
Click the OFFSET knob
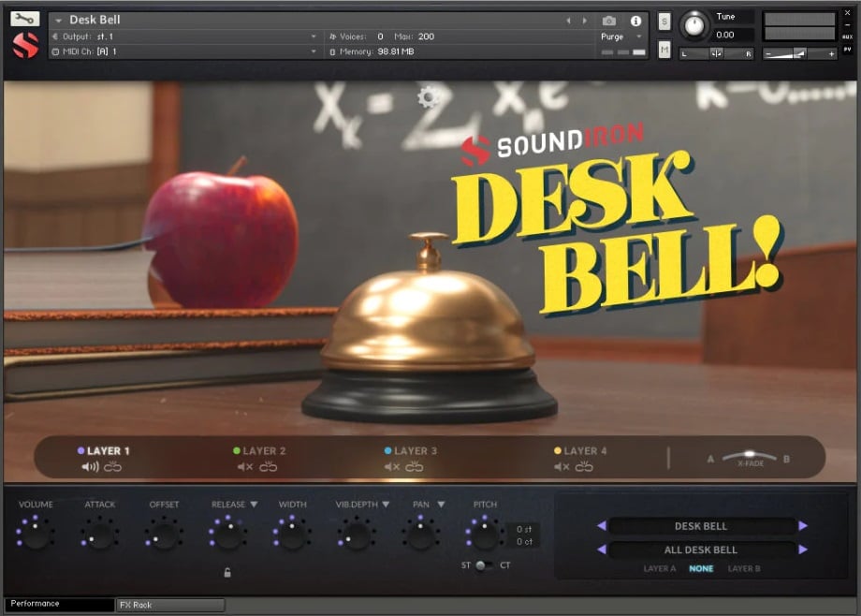164,534
